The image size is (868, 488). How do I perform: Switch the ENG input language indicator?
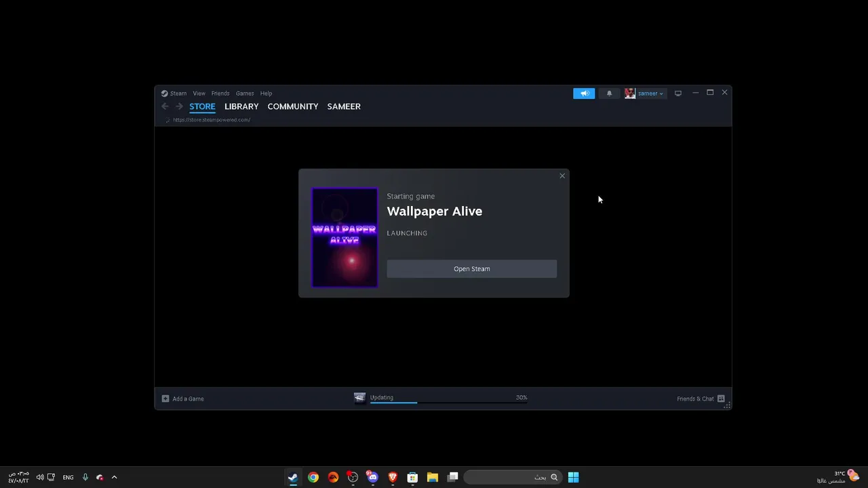click(x=68, y=477)
